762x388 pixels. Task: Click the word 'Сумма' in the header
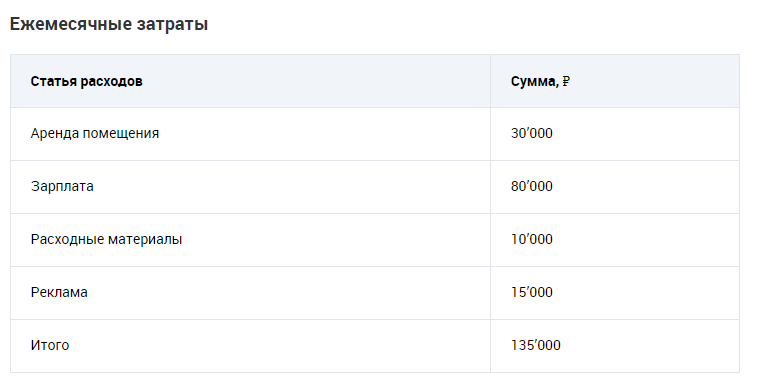click(x=533, y=81)
